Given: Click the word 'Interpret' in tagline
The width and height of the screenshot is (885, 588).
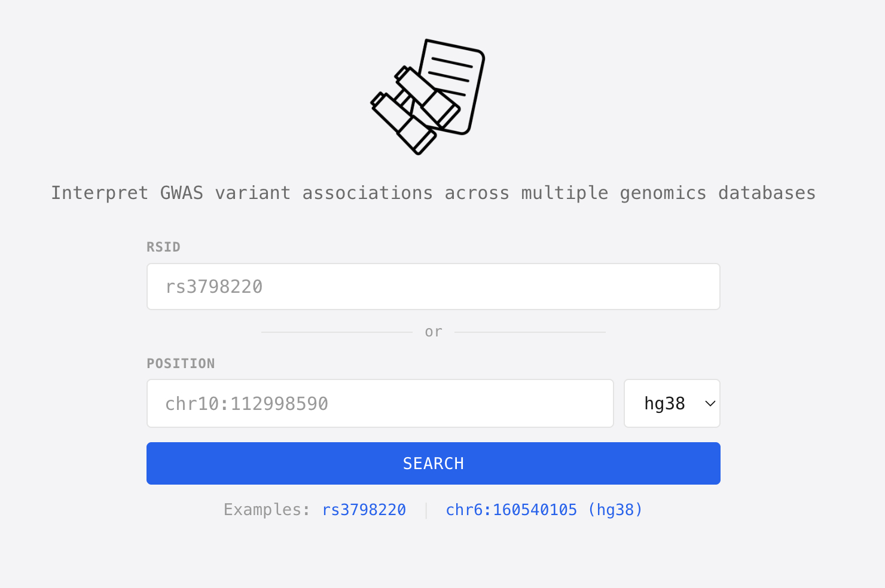Looking at the screenshot, I should point(99,193).
